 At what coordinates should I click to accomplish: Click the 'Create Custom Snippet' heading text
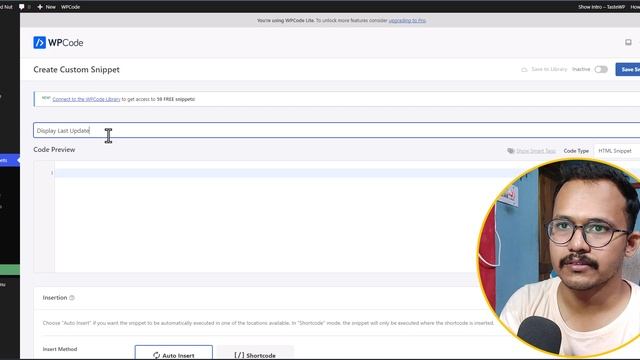[76, 69]
